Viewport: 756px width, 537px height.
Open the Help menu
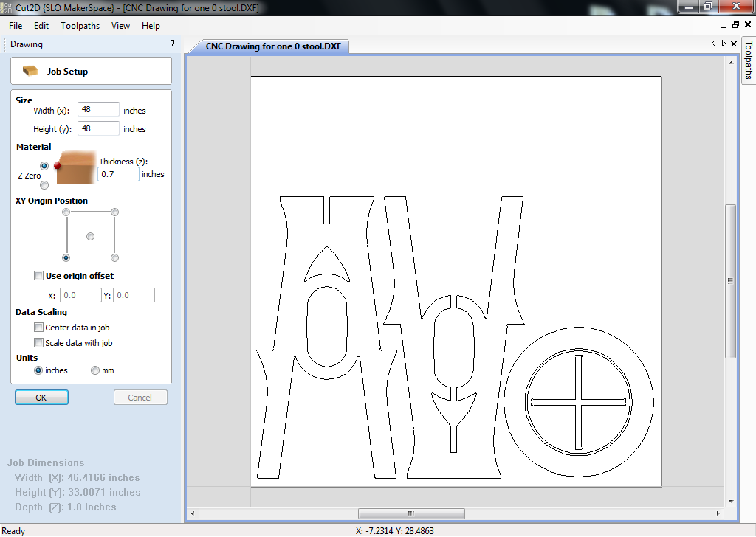[151, 26]
